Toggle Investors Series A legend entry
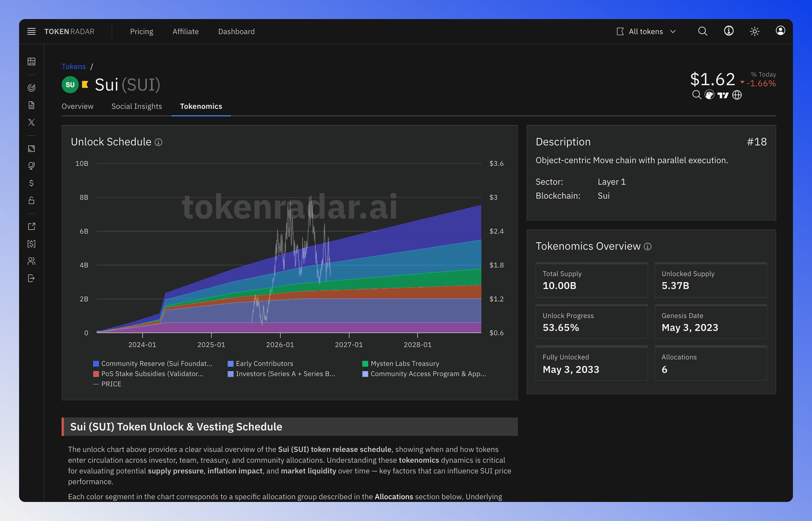 point(281,374)
